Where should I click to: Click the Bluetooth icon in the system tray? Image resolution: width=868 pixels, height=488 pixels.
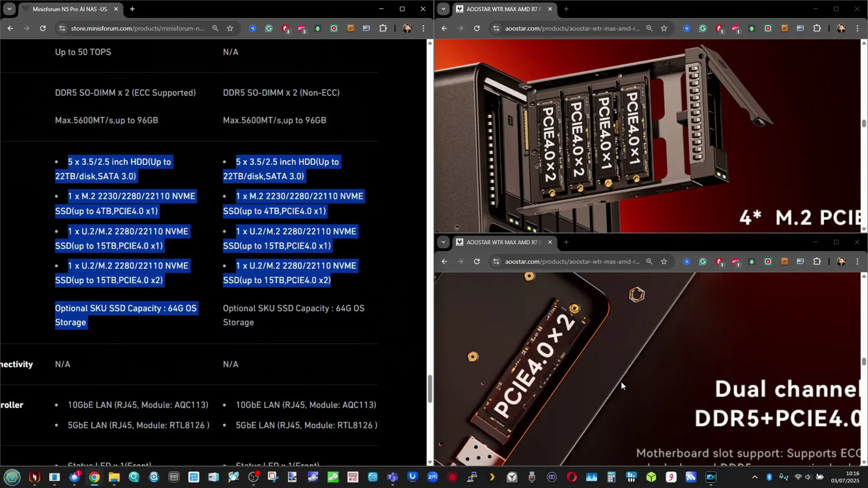click(x=769, y=477)
